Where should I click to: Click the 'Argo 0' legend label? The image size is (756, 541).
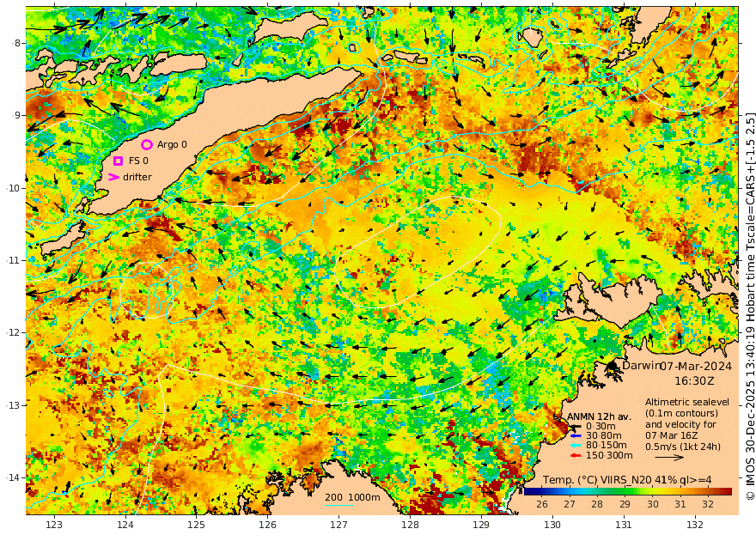point(172,144)
